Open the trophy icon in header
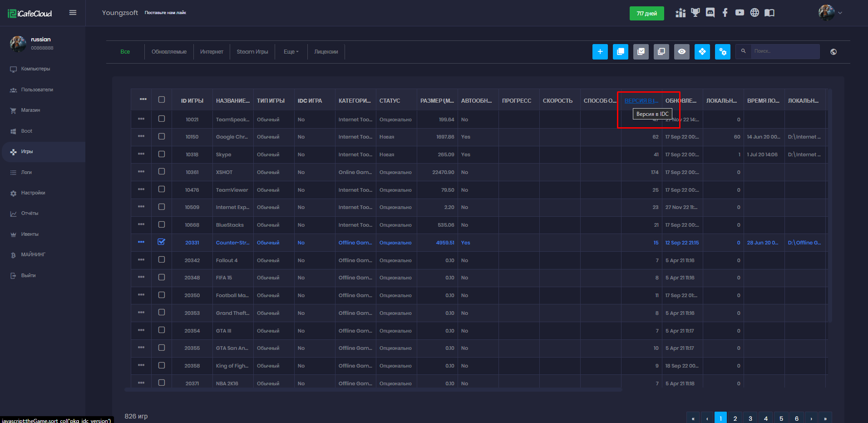This screenshot has height=423, width=868. tap(695, 13)
